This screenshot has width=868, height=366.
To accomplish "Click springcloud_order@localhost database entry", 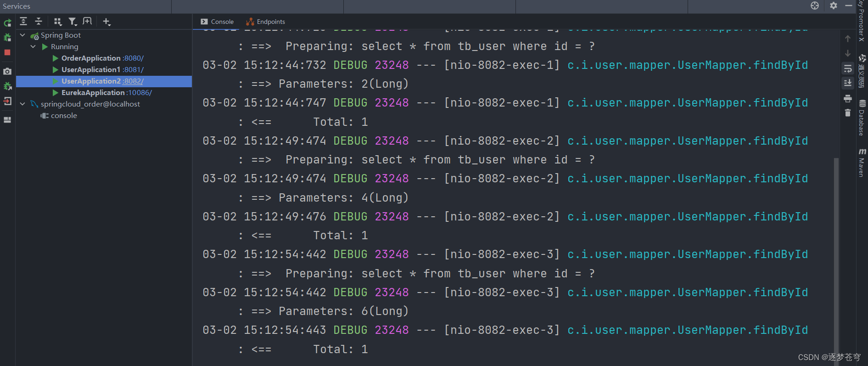I will (90, 104).
